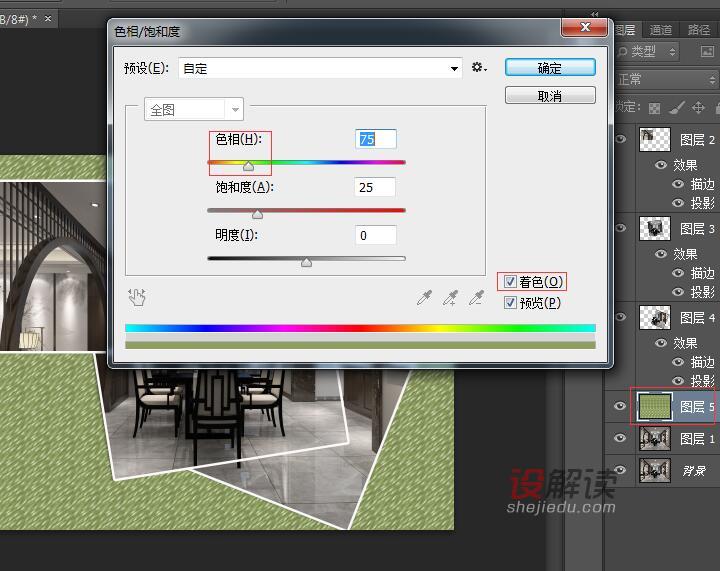Toggle the 投影 eye under 图层 3
720x571 pixels.
678,291
